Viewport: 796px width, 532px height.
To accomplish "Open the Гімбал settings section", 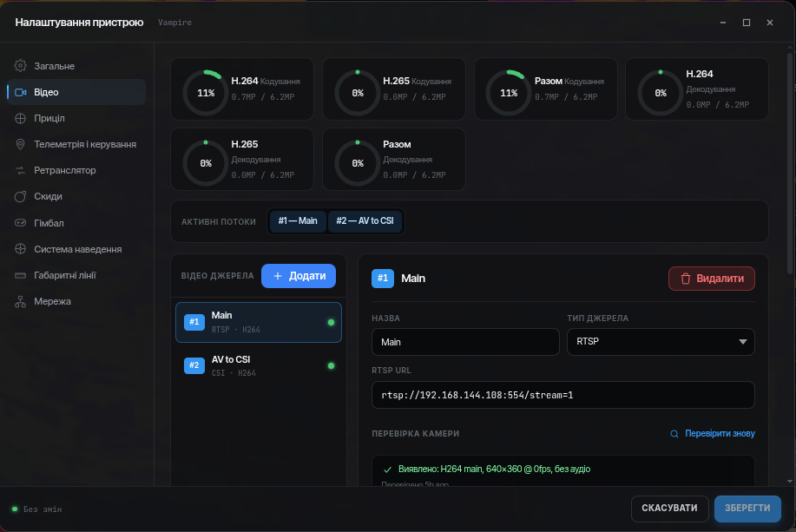I will point(76,223).
